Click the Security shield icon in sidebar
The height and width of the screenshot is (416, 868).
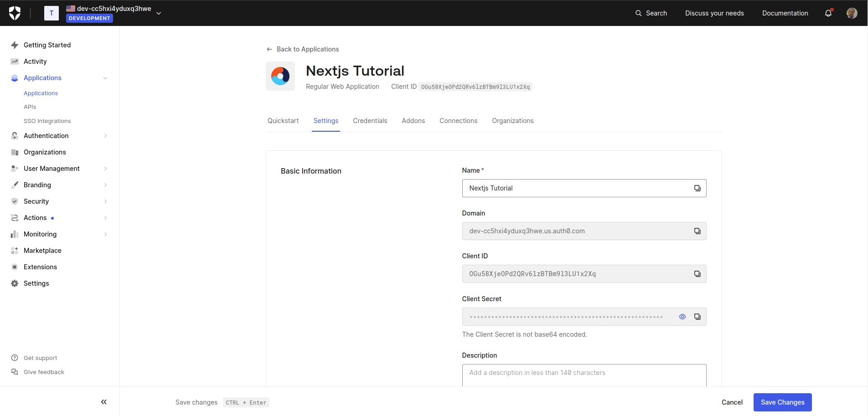[14, 201]
